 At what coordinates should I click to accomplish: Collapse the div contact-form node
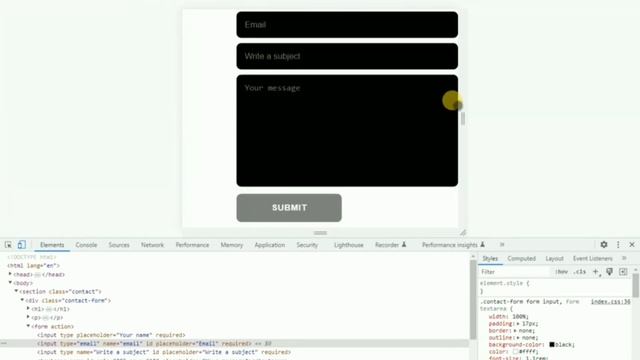point(22,300)
